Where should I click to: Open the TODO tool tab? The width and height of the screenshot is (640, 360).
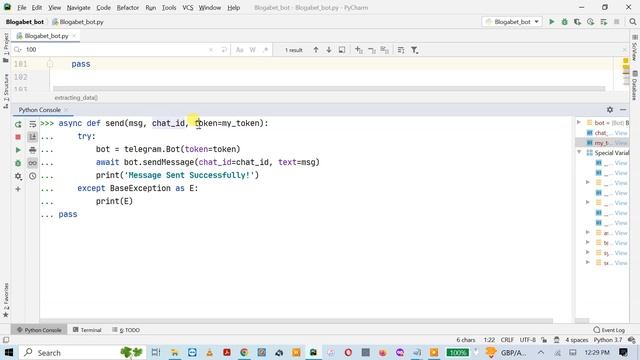(126, 330)
